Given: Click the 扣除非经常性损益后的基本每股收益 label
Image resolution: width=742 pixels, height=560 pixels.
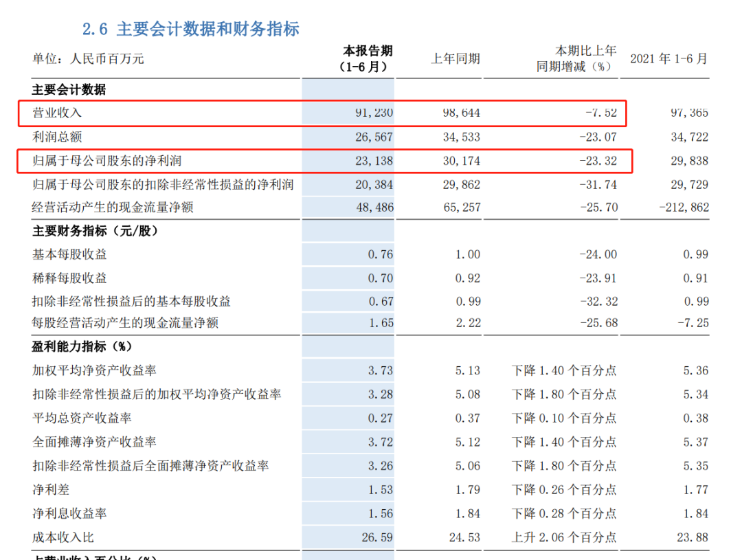Looking at the screenshot, I should click(x=131, y=302).
